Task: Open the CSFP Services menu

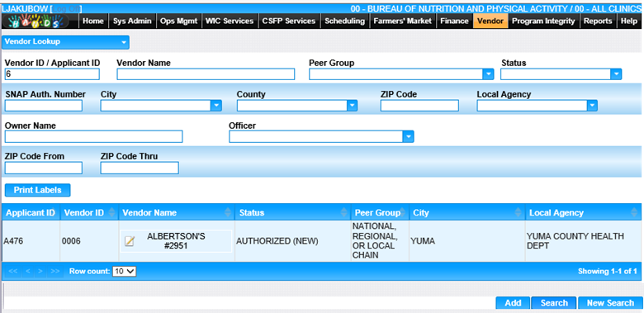Action: pyautogui.click(x=289, y=21)
